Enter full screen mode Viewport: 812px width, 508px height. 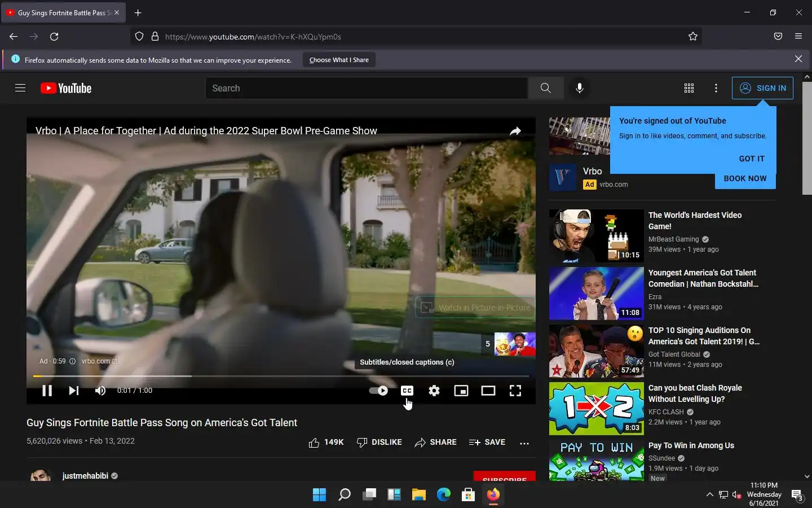click(x=515, y=391)
